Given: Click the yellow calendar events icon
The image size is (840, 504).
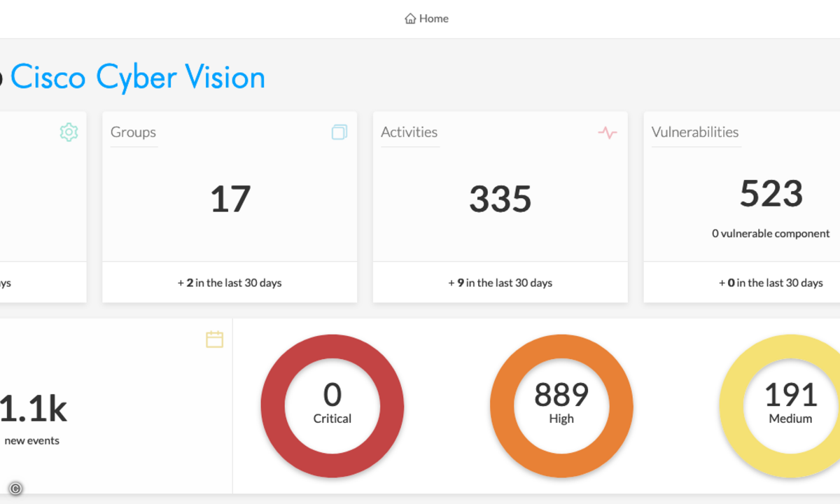Looking at the screenshot, I should click(x=214, y=339).
